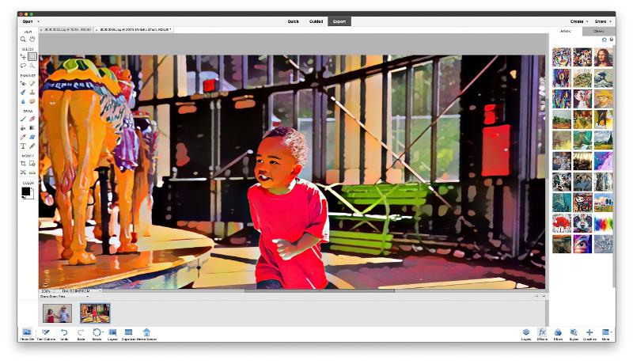Click the Redo button

click(81, 334)
